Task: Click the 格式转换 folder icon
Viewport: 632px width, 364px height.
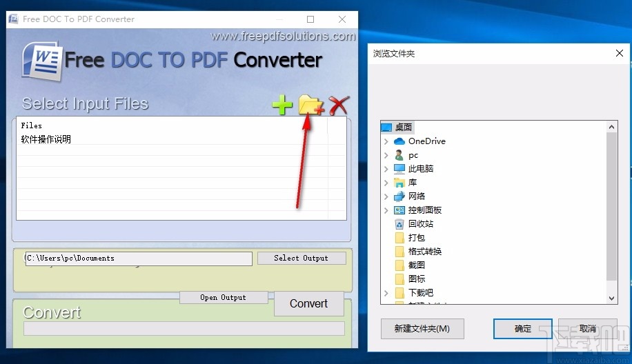Action: (399, 251)
